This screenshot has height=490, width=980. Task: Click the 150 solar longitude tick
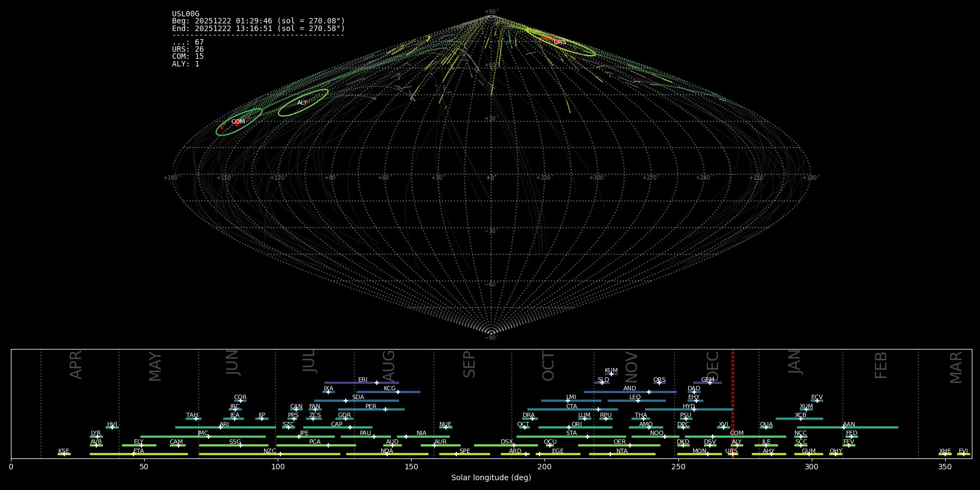point(411,467)
